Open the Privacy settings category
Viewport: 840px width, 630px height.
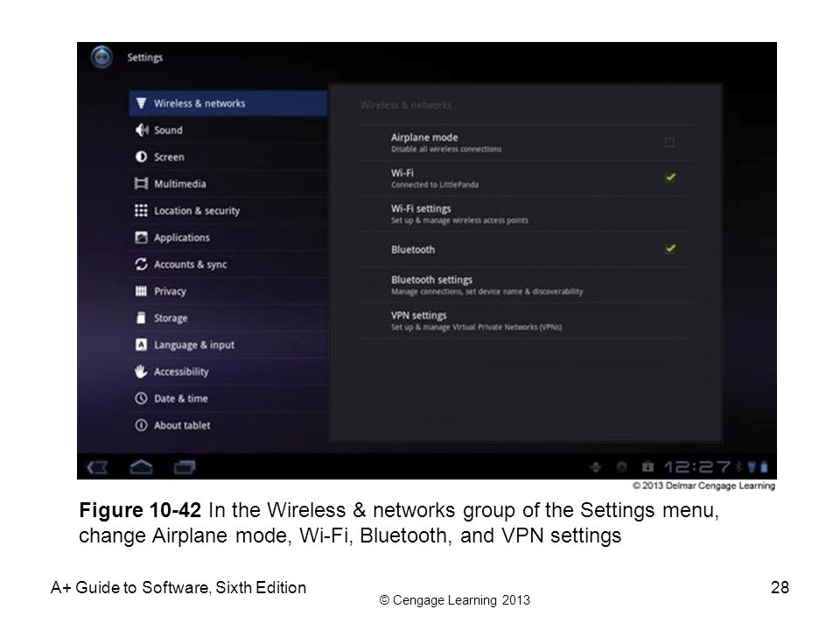click(x=228, y=290)
